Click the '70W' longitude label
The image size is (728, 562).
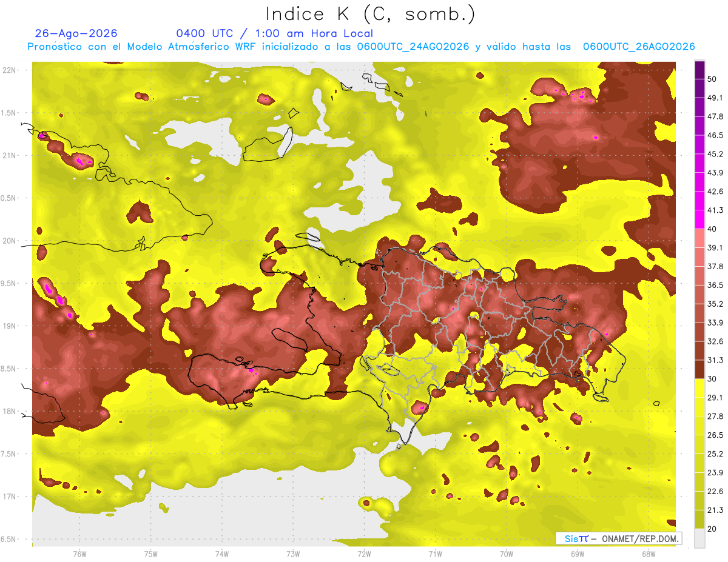[506, 554]
